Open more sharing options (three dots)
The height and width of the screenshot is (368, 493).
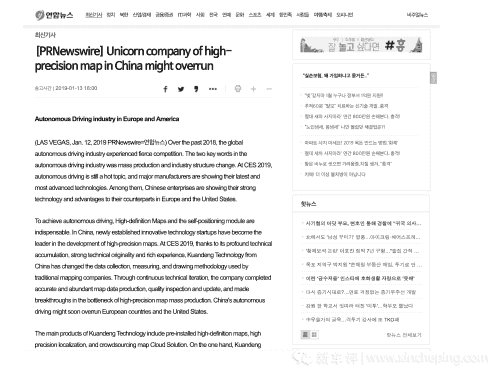[x=213, y=89]
